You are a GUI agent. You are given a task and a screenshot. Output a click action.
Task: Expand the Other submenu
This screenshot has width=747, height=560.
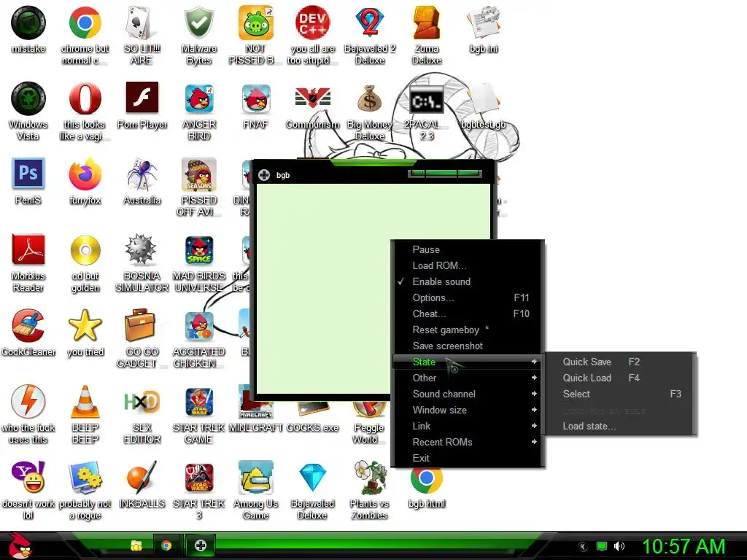466,378
